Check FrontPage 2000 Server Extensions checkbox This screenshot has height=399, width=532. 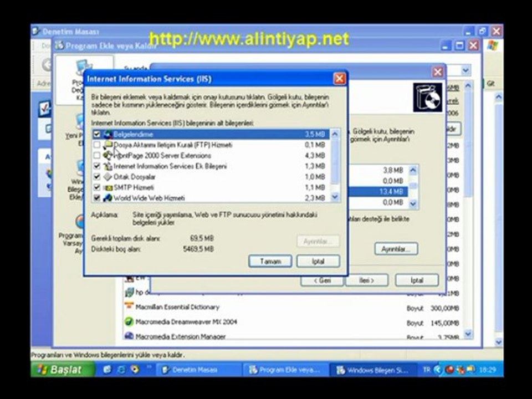pos(97,155)
